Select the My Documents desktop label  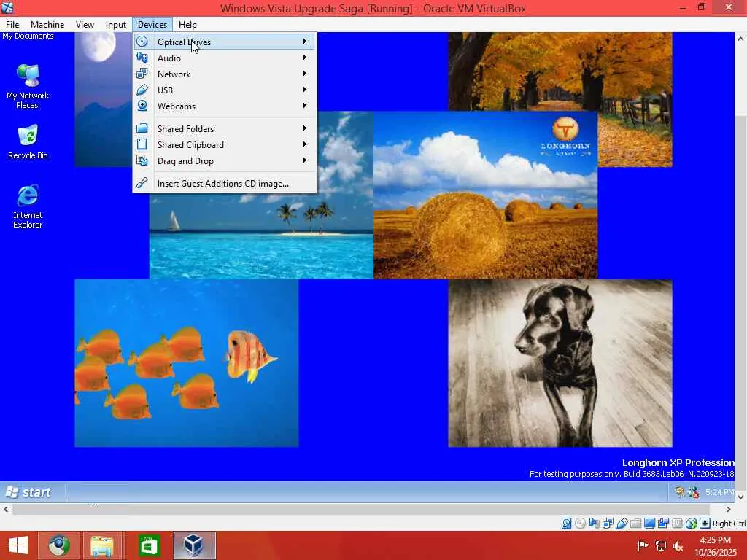click(28, 36)
